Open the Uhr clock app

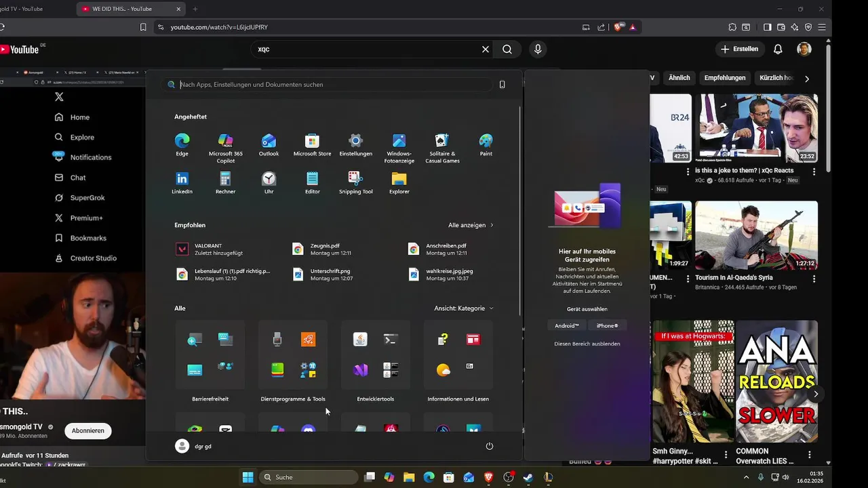269,182
